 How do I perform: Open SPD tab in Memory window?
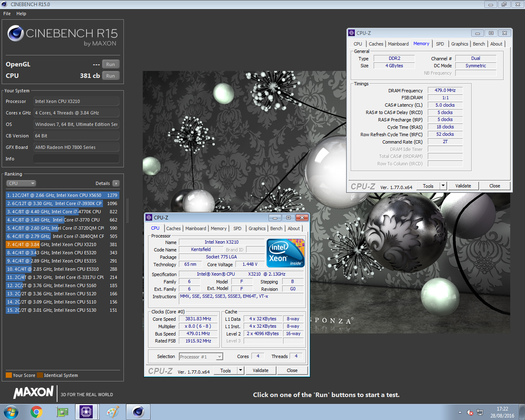(x=440, y=44)
